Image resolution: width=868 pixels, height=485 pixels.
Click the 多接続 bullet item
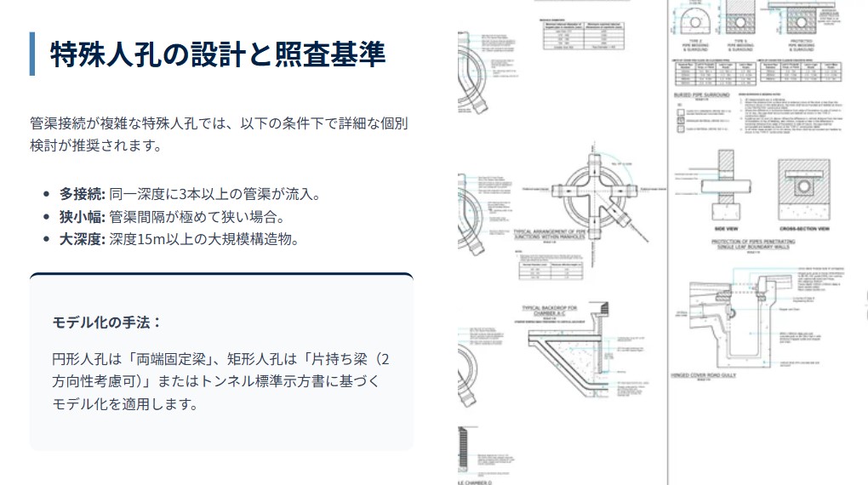[x=189, y=194]
